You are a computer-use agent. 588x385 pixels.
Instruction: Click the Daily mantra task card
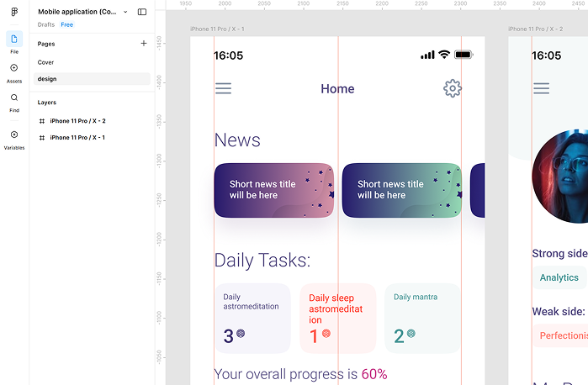point(422,318)
